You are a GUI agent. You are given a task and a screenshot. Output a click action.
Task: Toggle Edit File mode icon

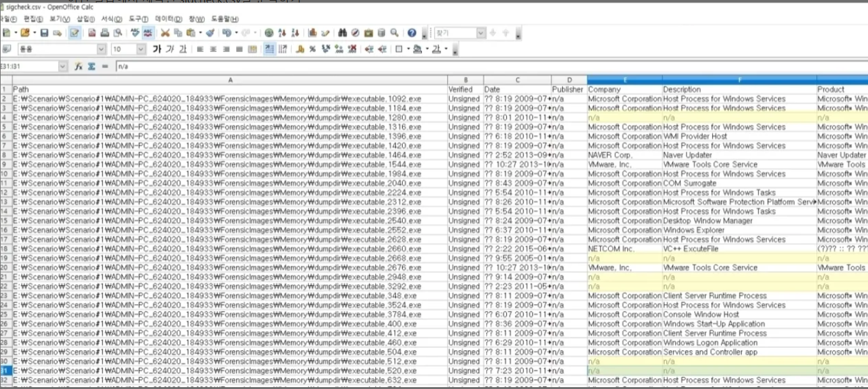75,33
